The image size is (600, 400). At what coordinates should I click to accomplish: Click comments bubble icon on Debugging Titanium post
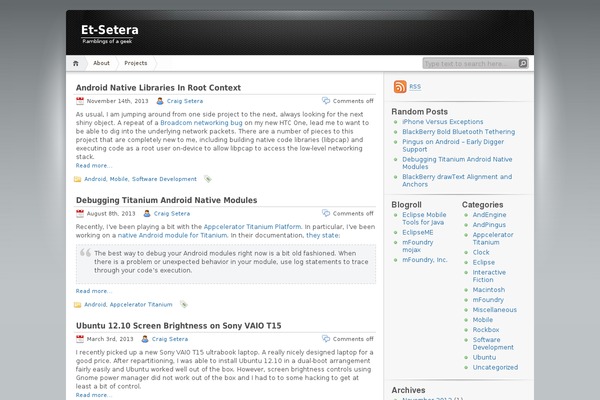326,213
